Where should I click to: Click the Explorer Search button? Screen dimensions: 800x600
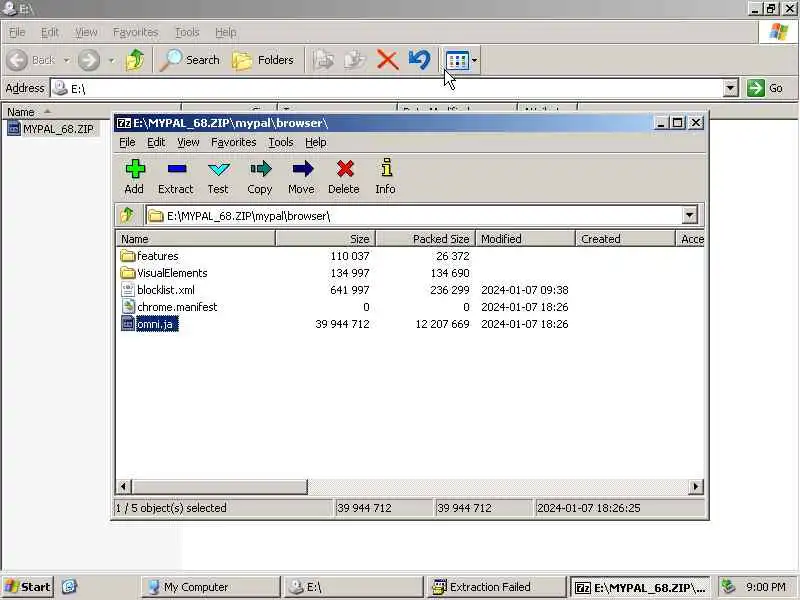click(190, 60)
